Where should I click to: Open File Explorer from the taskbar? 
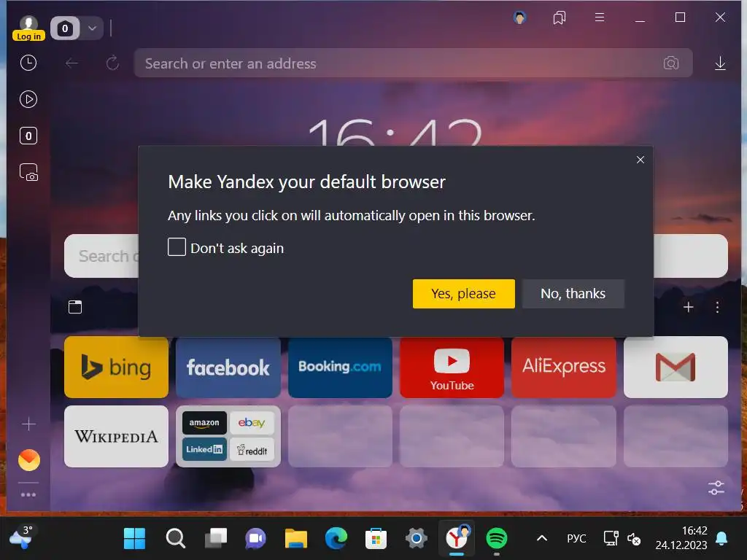(296, 539)
